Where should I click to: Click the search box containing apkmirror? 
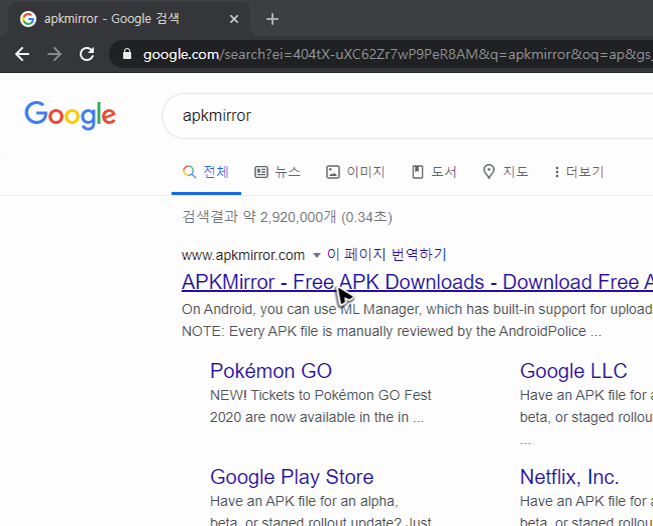(407, 116)
